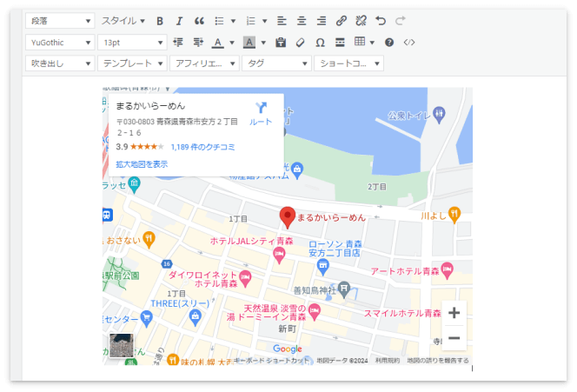Image resolution: width=577 pixels, height=392 pixels.
Task: Undo the last edit
Action: 381,21
